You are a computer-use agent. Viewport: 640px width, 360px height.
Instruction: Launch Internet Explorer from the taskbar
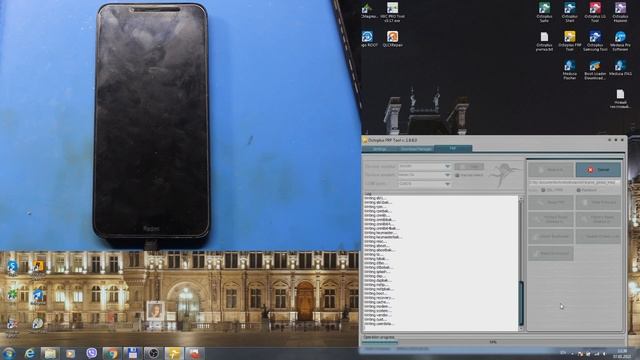pyautogui.click(x=30, y=353)
